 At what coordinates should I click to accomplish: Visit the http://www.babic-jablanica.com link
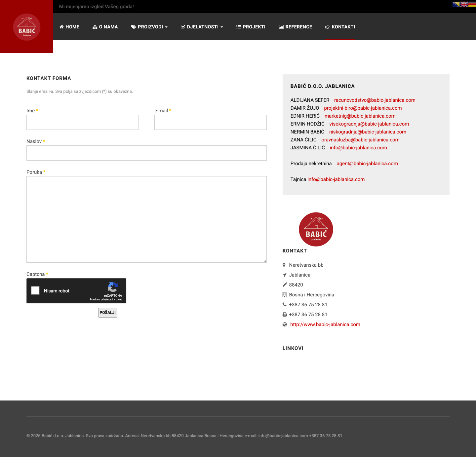tap(325, 324)
